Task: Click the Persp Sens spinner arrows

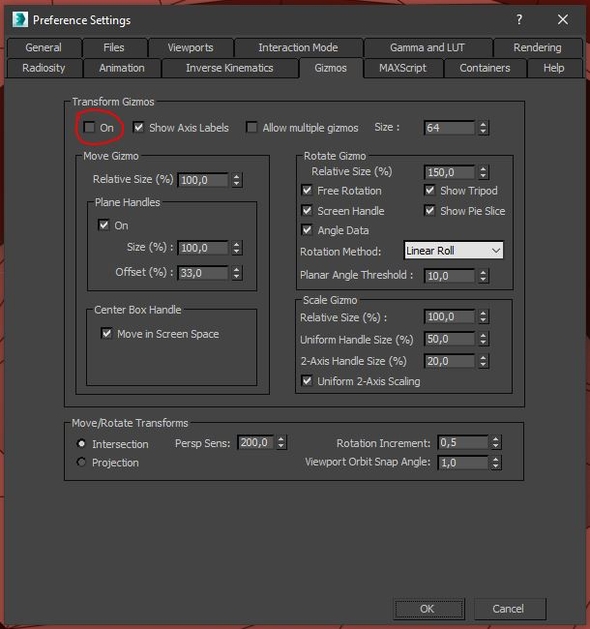Action: click(281, 442)
